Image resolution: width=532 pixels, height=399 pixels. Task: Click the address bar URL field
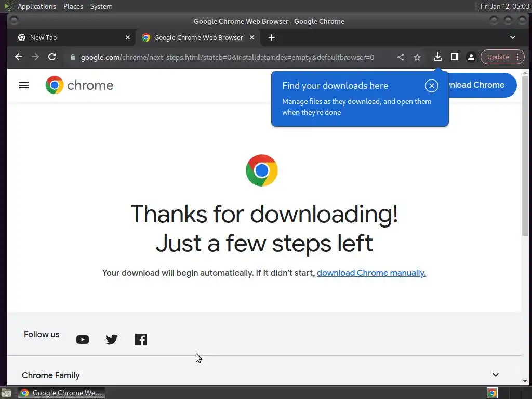228,57
